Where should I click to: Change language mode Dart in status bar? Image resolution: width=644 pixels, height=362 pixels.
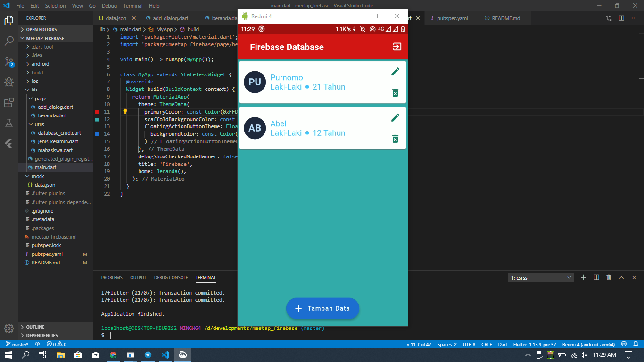[503, 344]
